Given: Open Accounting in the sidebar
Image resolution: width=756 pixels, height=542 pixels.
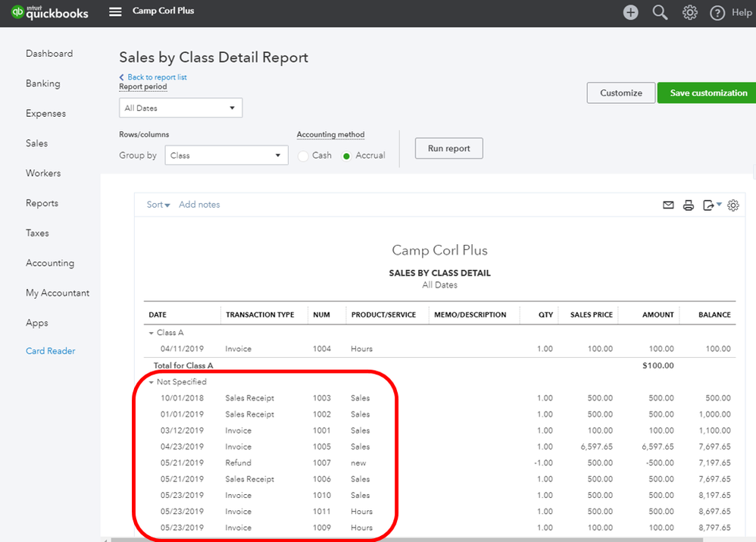Looking at the screenshot, I should (x=50, y=263).
